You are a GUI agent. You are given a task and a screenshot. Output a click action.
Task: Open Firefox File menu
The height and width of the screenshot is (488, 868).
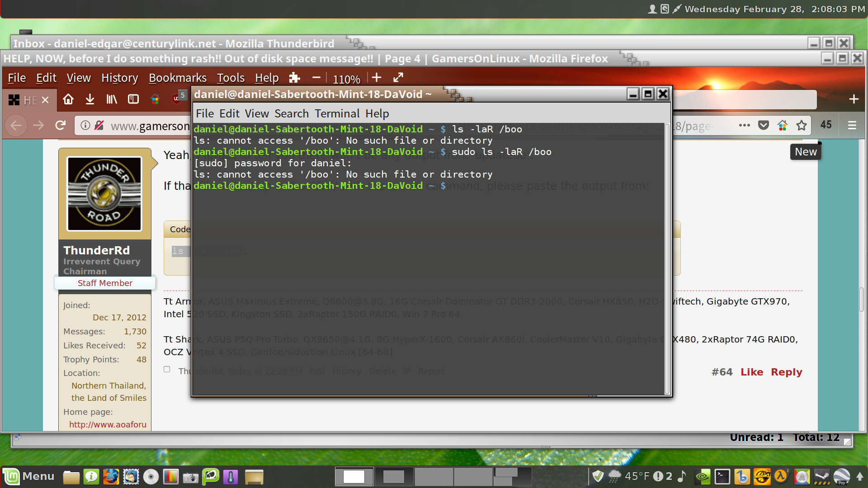pos(17,78)
